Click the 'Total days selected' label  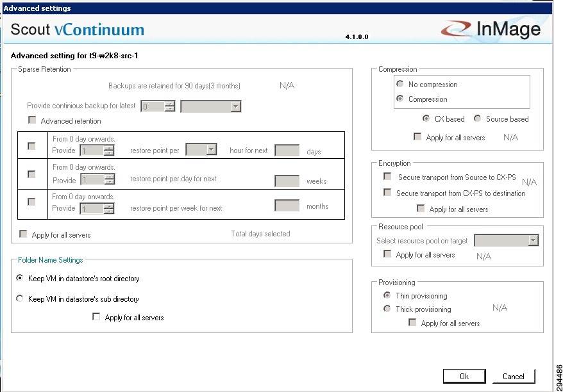261,234
